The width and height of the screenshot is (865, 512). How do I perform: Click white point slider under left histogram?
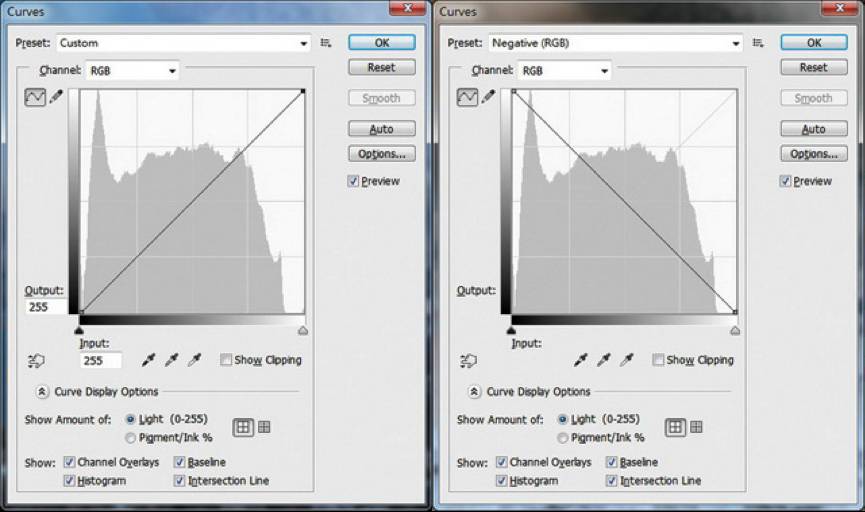(x=303, y=330)
